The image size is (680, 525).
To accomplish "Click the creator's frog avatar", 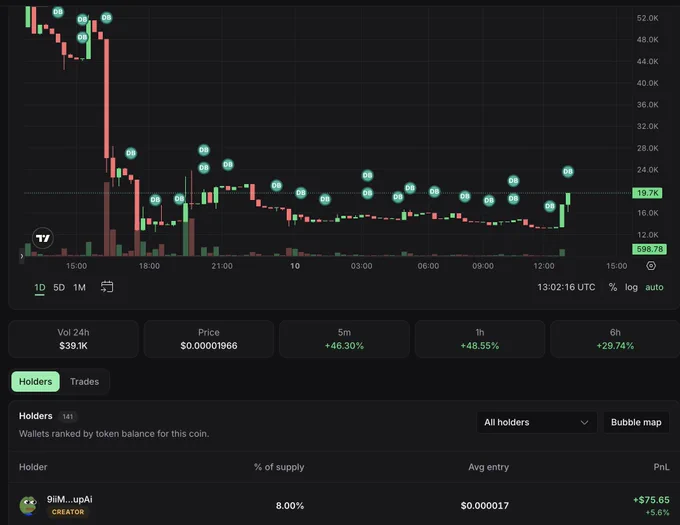I will [29, 505].
